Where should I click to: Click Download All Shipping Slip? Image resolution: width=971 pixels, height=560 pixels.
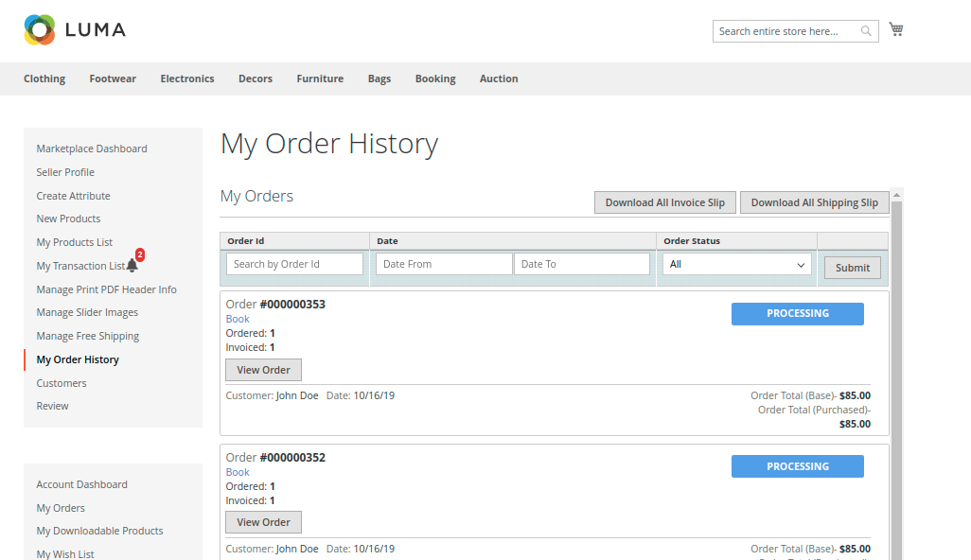tap(814, 201)
